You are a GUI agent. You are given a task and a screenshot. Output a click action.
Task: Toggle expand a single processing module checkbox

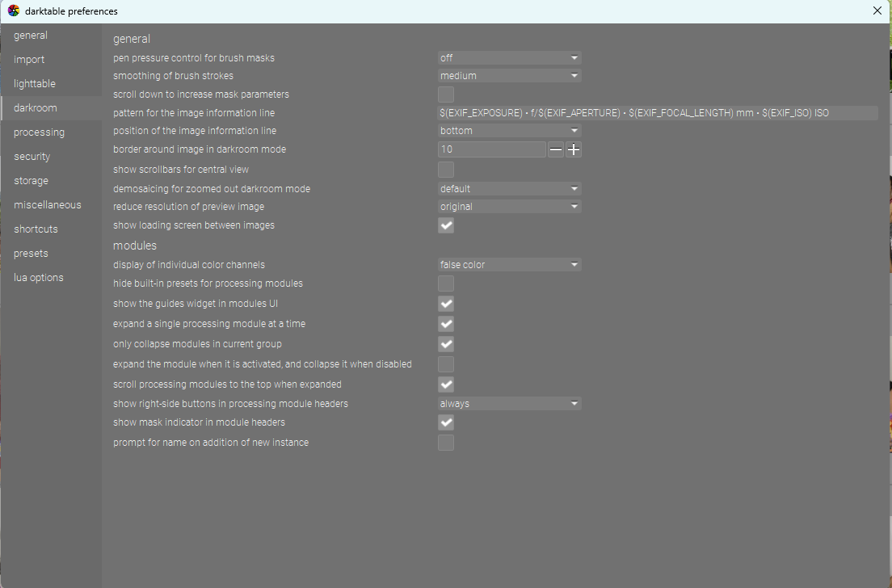[446, 324]
